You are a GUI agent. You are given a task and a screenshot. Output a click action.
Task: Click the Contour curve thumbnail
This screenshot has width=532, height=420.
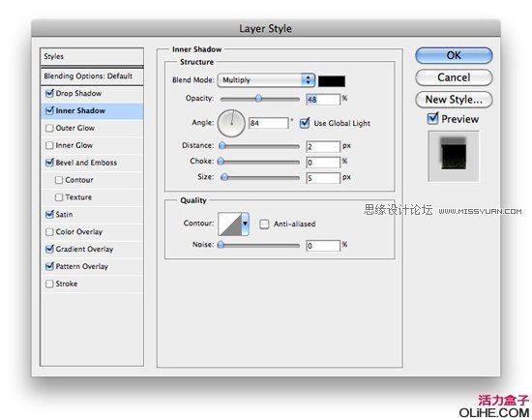(x=229, y=225)
